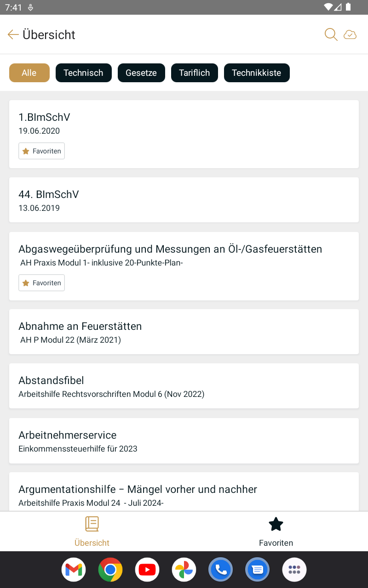Switch to the Favoriten bottom tab
The height and width of the screenshot is (588, 368).
click(x=276, y=531)
